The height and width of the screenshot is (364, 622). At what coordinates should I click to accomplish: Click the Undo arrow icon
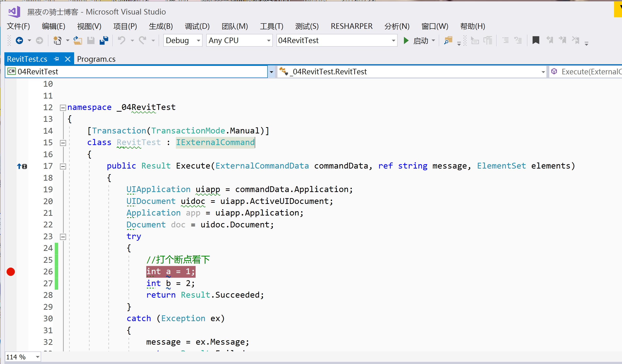tap(121, 40)
